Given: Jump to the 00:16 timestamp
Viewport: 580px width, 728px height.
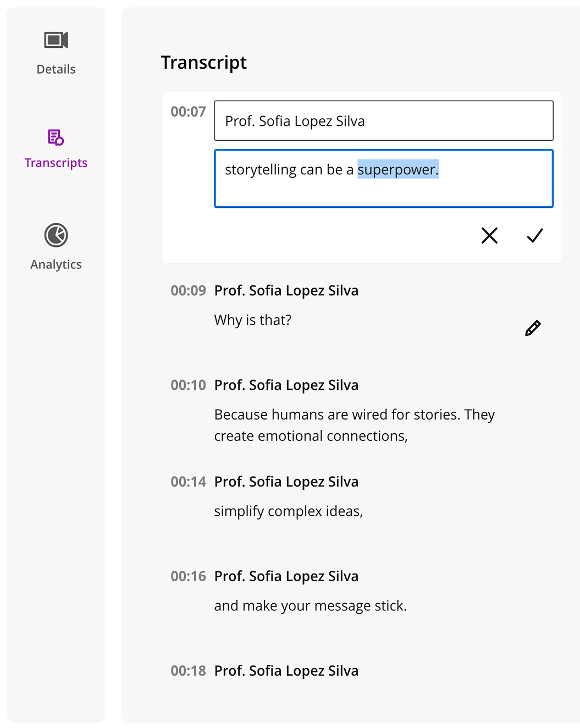Looking at the screenshot, I should [188, 577].
